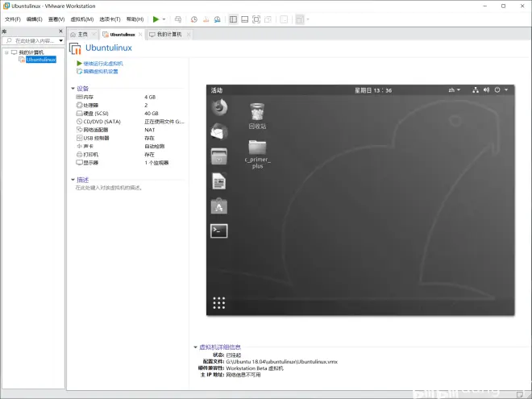Open Firefox from the Ubuntu dock
532x399 pixels.
pos(219,107)
